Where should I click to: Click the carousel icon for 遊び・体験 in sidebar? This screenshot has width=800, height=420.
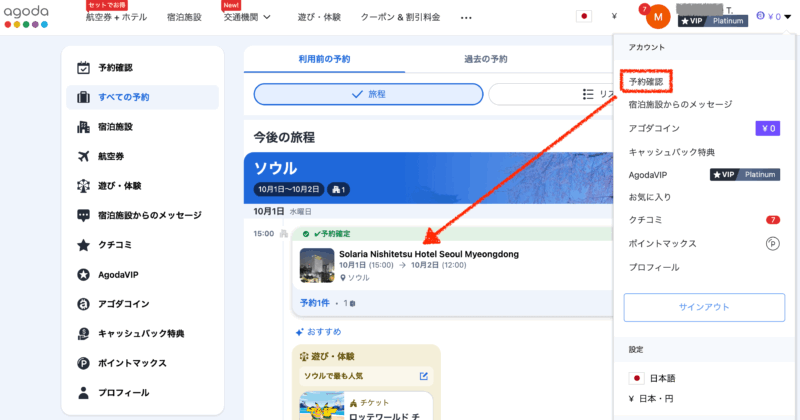pyautogui.click(x=83, y=186)
